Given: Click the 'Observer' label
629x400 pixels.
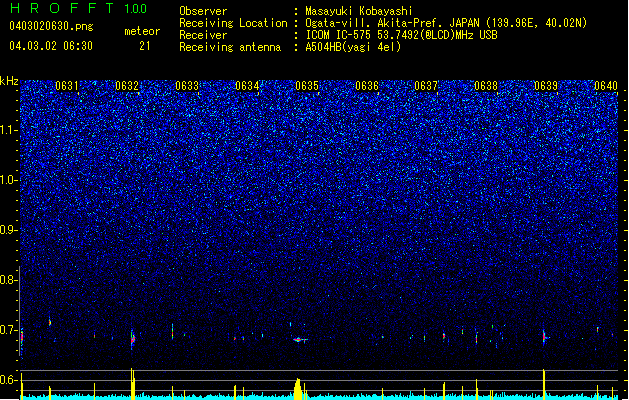Looking at the screenshot, I should click(203, 11).
